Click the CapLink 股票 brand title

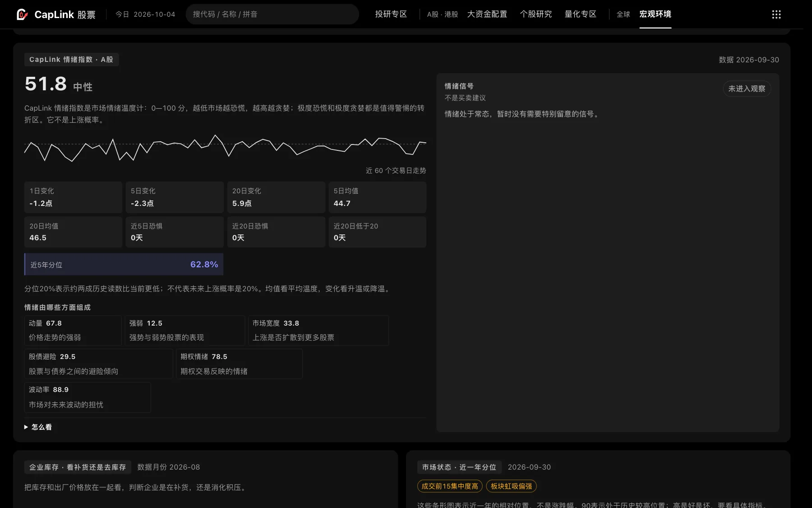65,14
